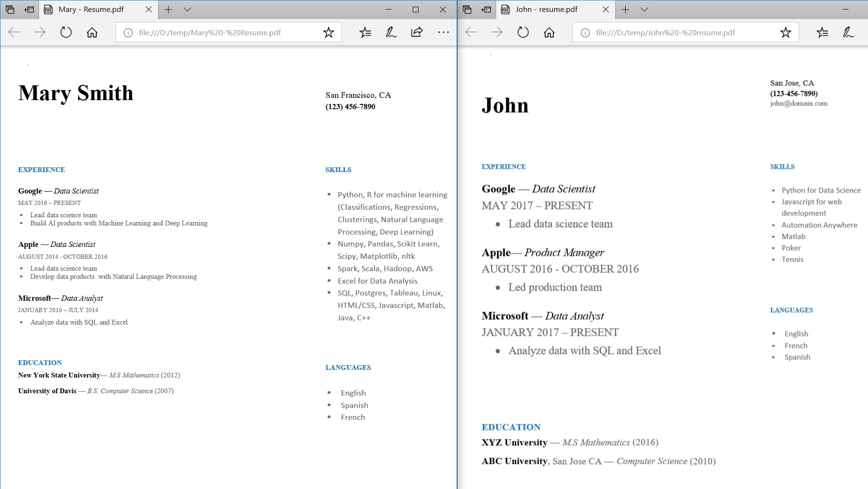Image resolution: width=868 pixels, height=489 pixels.
Task: Click john@domain.com email in John's resume
Action: coord(798,103)
